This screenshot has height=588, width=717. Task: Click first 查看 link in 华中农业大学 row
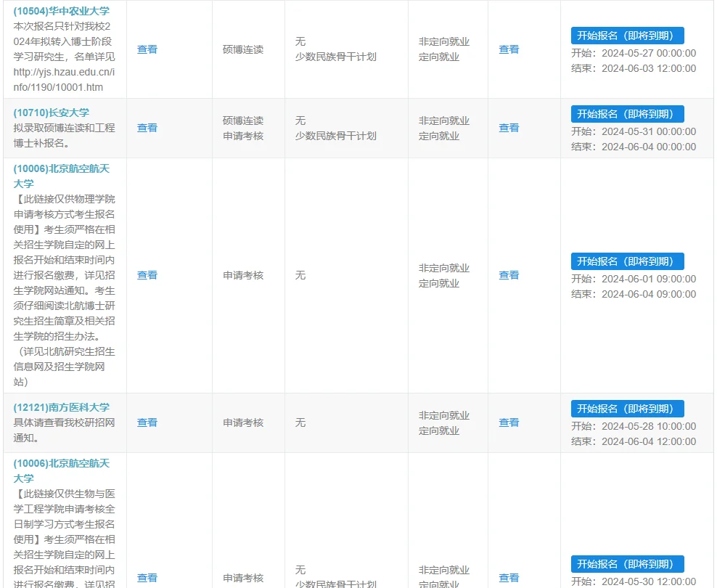coord(147,49)
